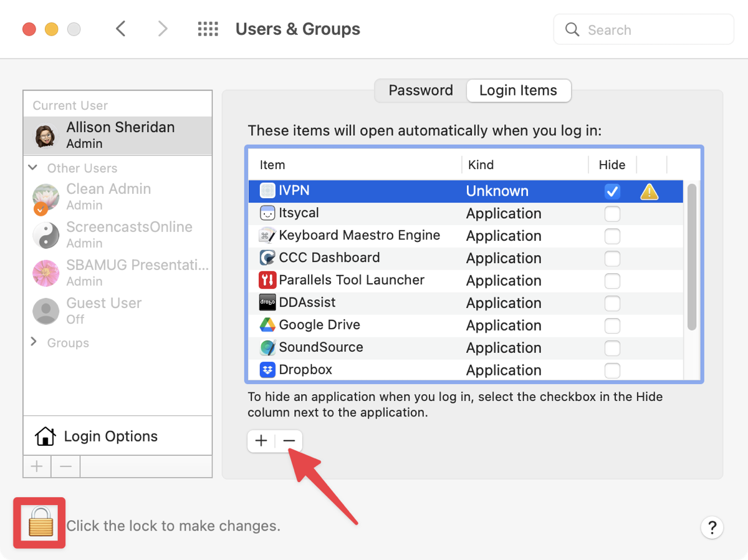Screen dimensions: 748x560
Task: Select the Login Items tab
Action: click(x=518, y=90)
